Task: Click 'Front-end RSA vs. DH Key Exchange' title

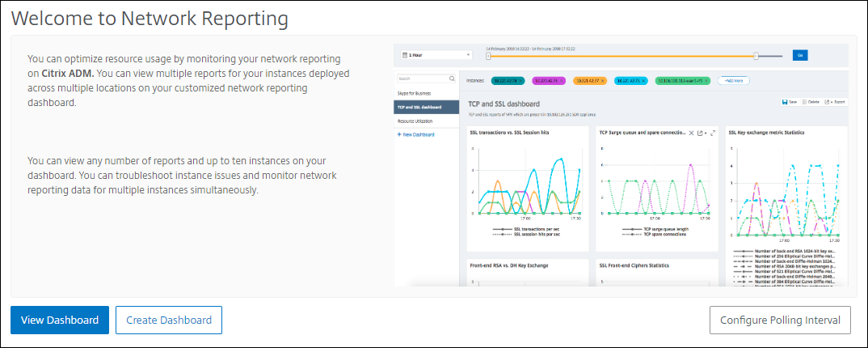Action: (x=508, y=265)
